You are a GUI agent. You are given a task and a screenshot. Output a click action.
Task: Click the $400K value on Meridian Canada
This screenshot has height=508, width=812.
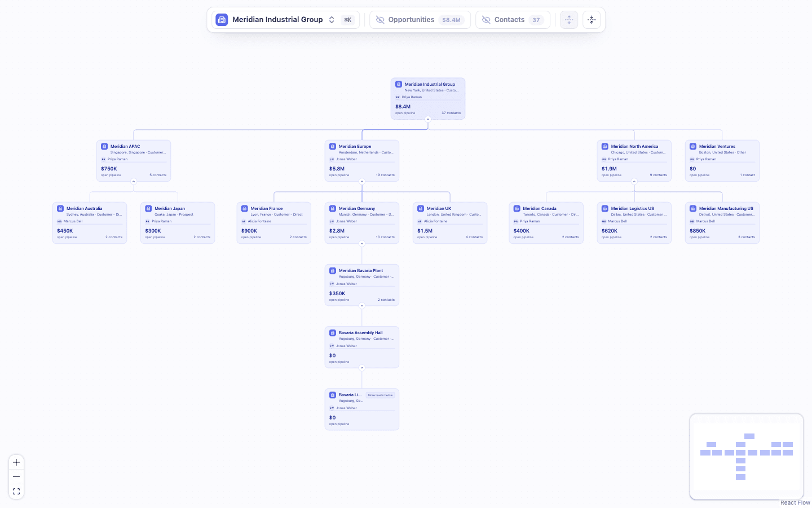521,231
